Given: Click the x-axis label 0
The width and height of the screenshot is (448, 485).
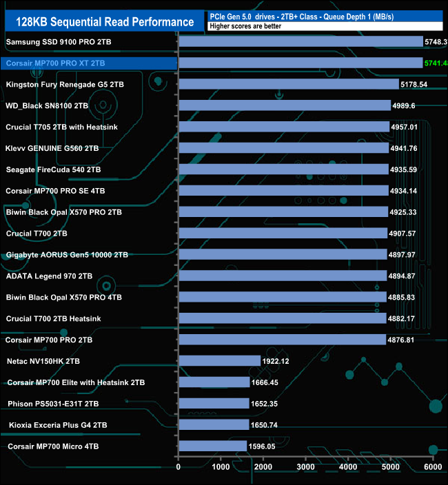Looking at the screenshot, I should [179, 467].
